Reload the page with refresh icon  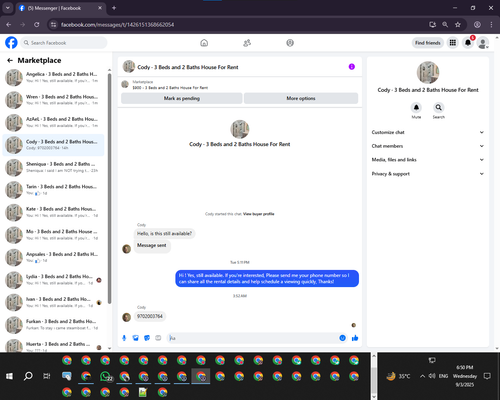click(37, 25)
